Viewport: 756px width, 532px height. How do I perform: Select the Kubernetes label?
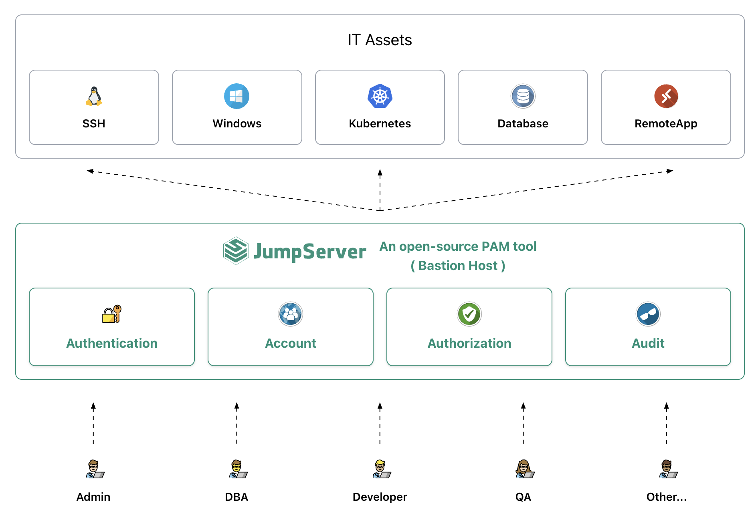380,123
